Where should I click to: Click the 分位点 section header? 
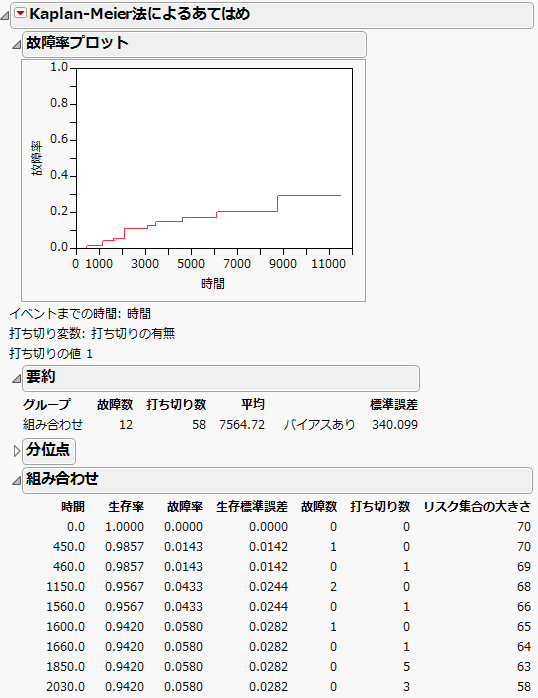point(49,450)
